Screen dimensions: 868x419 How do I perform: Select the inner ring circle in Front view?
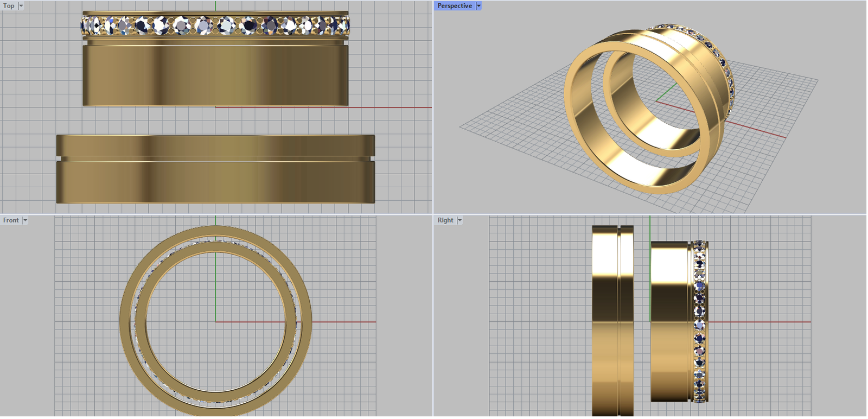tap(141, 322)
